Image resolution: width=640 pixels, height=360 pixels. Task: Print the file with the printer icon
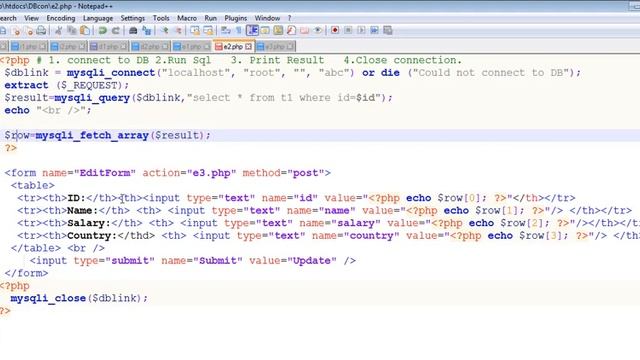(x=41, y=31)
